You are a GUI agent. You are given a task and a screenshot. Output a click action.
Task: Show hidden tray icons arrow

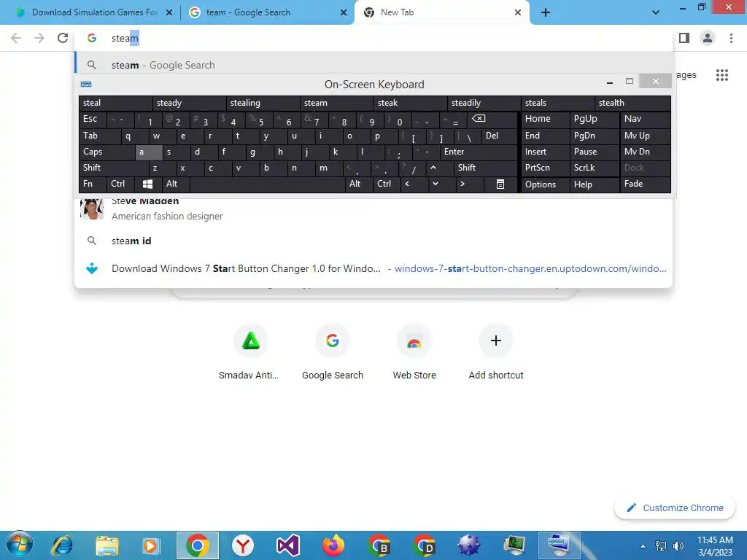click(643, 545)
